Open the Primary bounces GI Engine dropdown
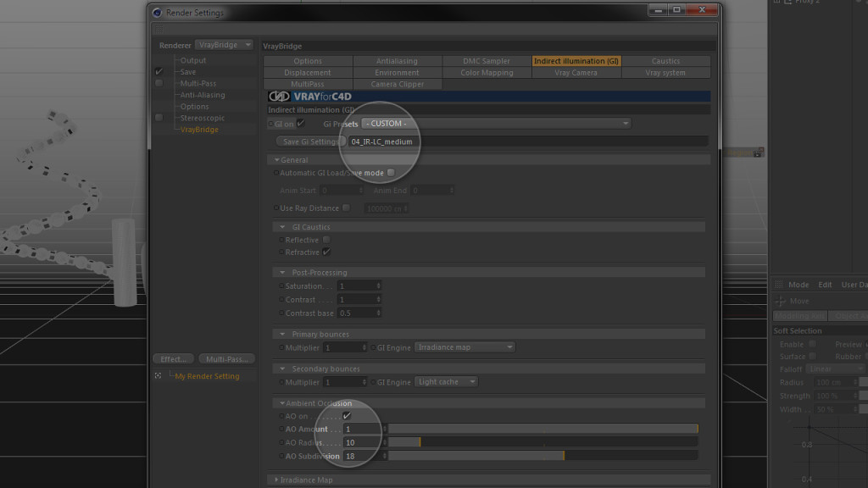The height and width of the screenshot is (488, 868). coord(465,347)
